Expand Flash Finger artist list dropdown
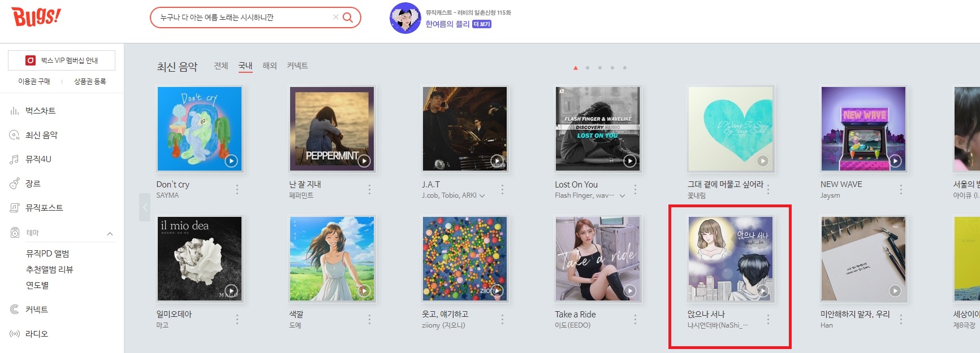Viewport: 980px width, 353px height. pos(622,196)
